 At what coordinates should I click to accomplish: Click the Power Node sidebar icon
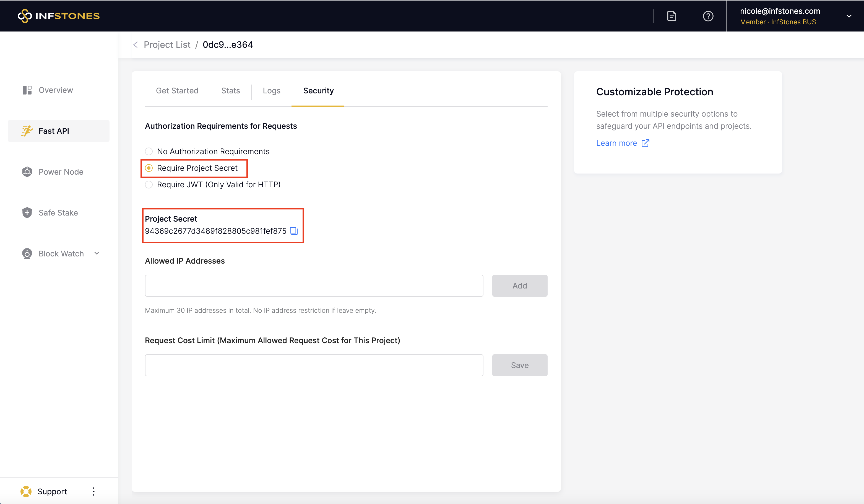pyautogui.click(x=27, y=172)
